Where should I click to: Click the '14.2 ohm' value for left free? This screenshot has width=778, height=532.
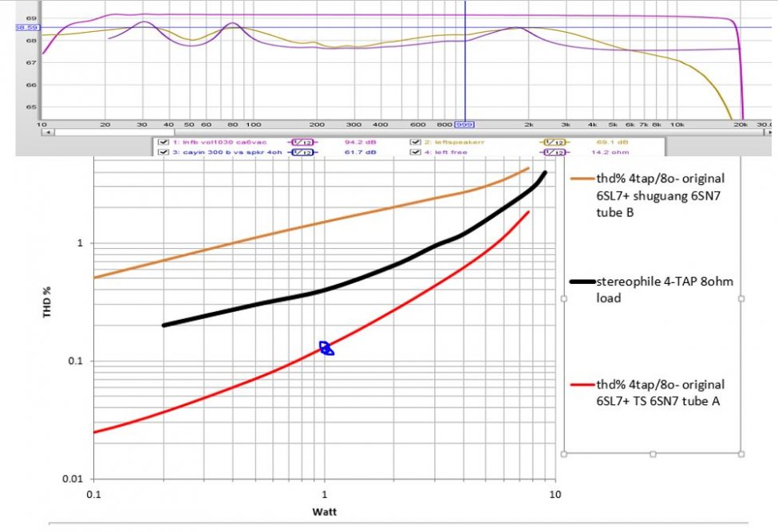tap(610, 152)
